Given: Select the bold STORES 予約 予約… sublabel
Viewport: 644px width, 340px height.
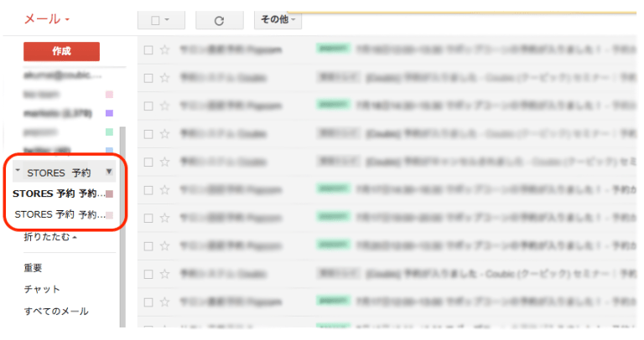Looking at the screenshot, I should click(59, 193).
